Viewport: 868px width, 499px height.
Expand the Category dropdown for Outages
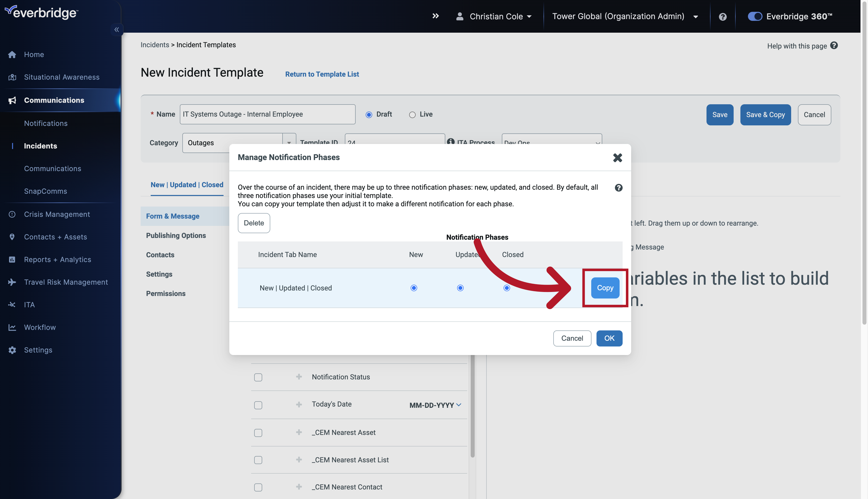tap(289, 142)
